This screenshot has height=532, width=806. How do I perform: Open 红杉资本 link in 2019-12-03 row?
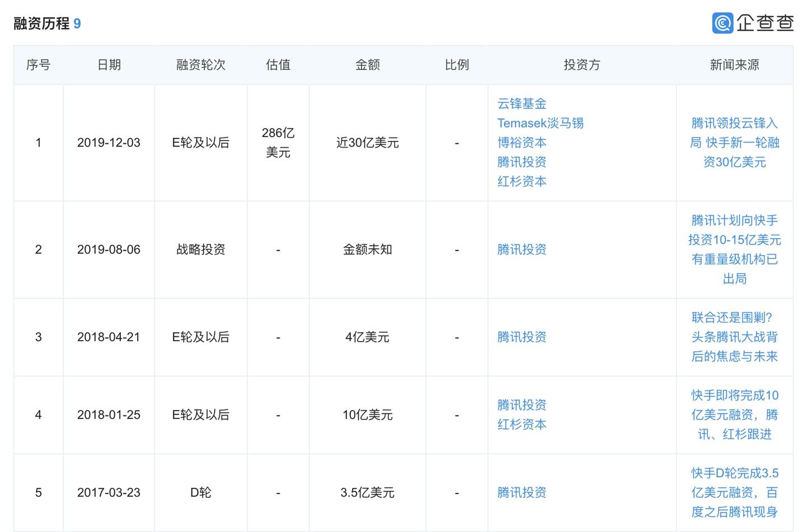[522, 181]
